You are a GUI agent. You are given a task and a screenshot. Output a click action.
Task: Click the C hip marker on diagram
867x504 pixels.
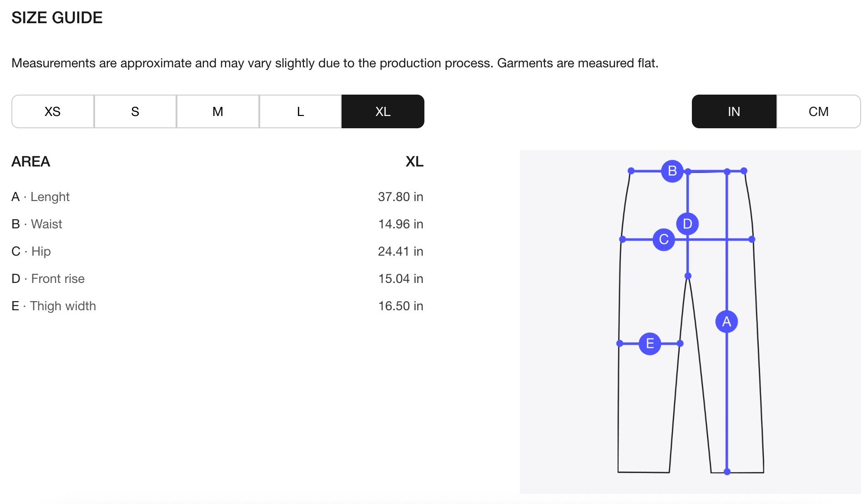coord(664,239)
